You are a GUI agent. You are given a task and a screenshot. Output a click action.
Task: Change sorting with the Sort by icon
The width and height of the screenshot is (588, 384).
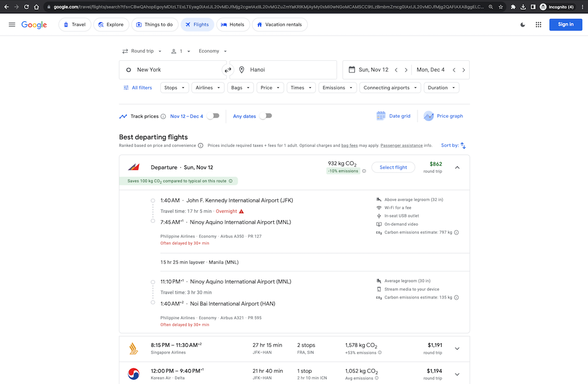tap(465, 145)
